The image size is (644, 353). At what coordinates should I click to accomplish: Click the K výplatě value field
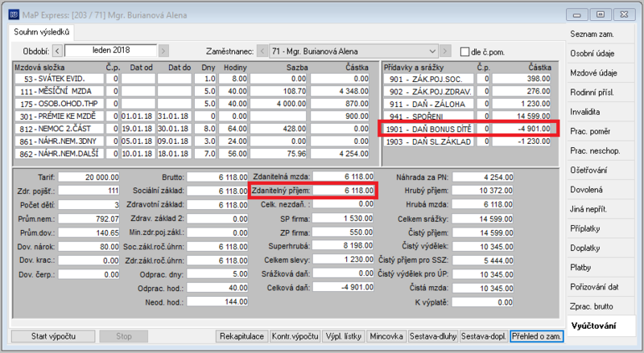[x=483, y=302]
